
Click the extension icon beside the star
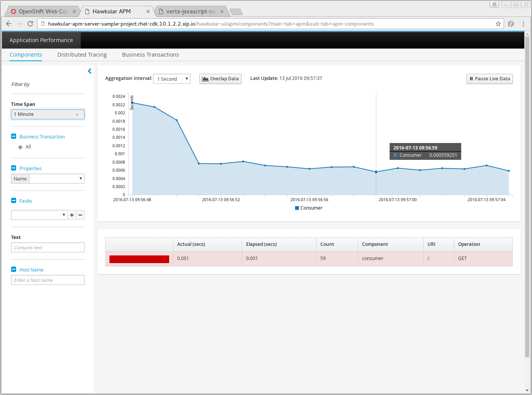(x=511, y=24)
